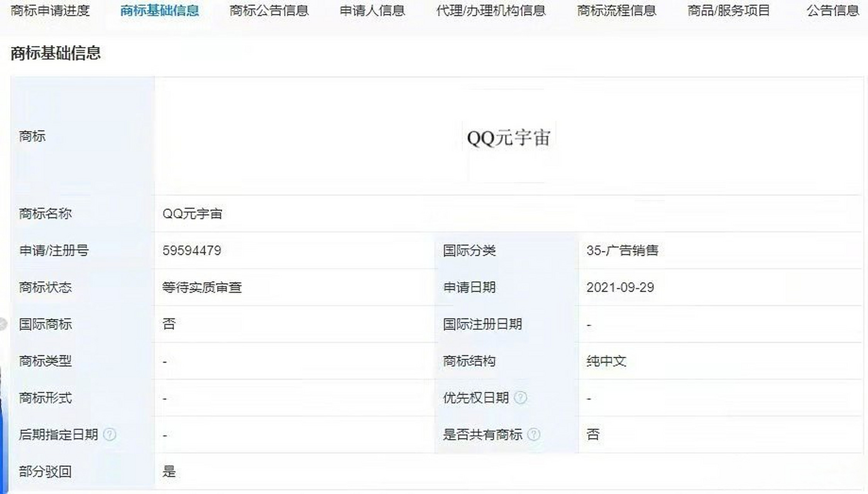Switch to the 商标流程信息 tab
The height and width of the screenshot is (494, 868).
tap(617, 11)
